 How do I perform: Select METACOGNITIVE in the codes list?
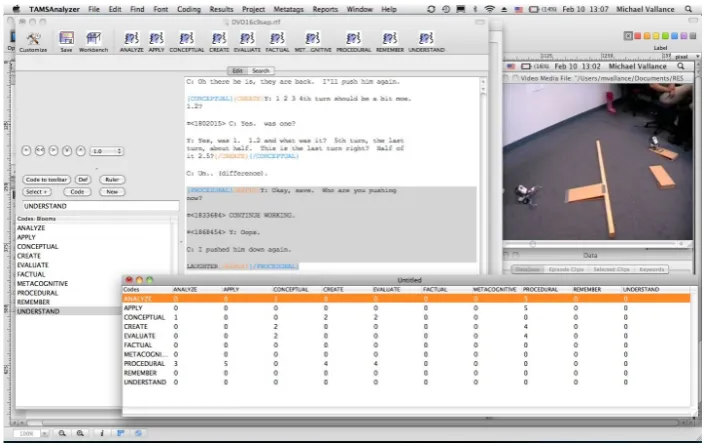(x=42, y=284)
